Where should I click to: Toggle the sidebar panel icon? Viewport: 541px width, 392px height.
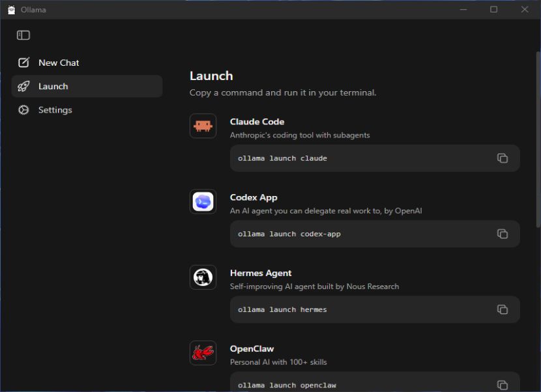[23, 35]
